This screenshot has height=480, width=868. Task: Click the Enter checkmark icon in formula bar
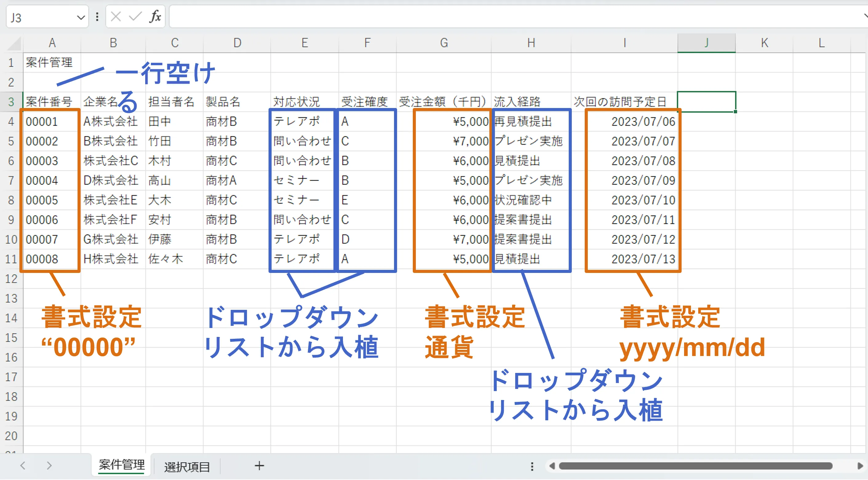pos(135,17)
